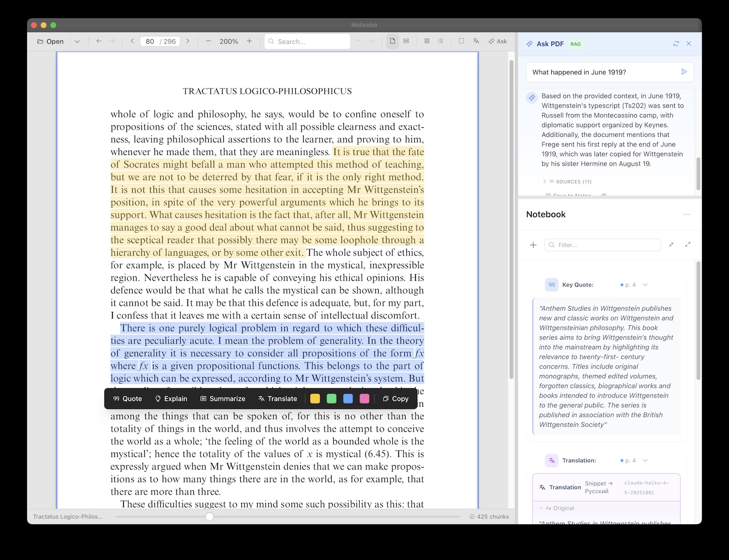
Task: Add a new note in the Notebook panel
Action: click(x=533, y=245)
